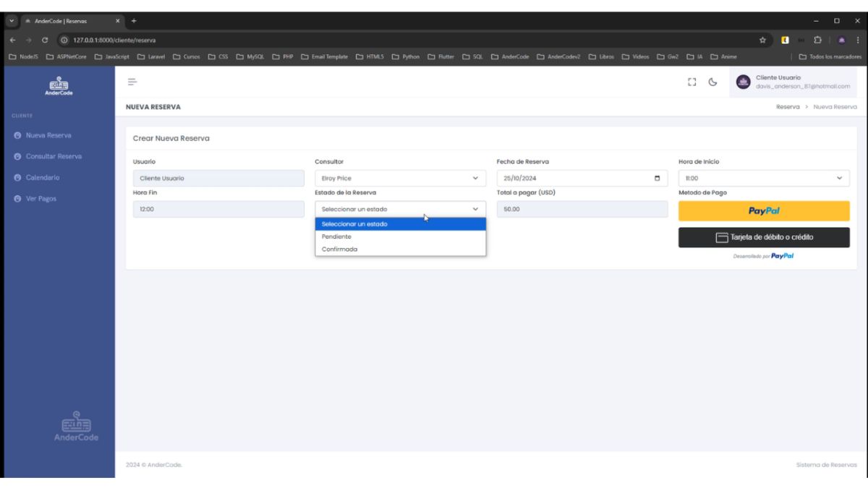Open the Cliente Usuario profile avatar

pyautogui.click(x=743, y=82)
